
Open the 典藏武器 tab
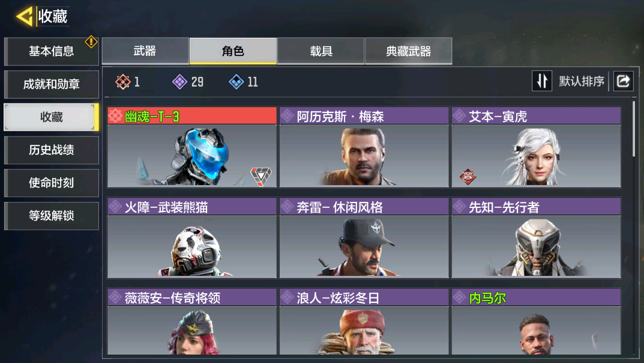[409, 51]
